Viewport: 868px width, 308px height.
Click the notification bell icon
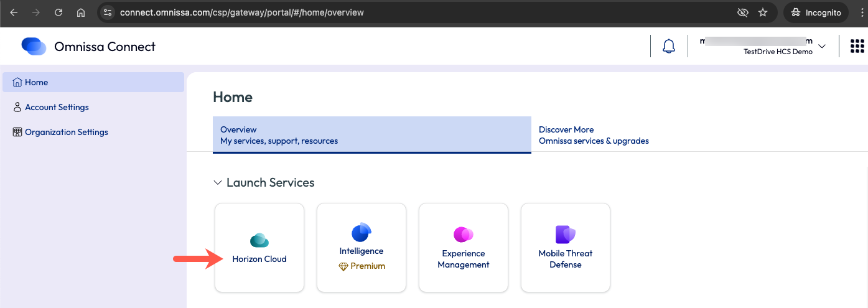[x=669, y=47]
